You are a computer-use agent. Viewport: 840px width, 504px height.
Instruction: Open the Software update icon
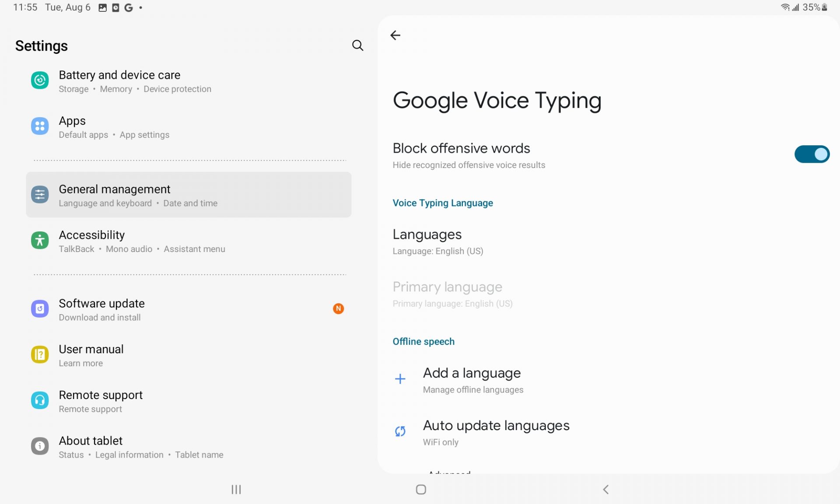click(x=40, y=309)
